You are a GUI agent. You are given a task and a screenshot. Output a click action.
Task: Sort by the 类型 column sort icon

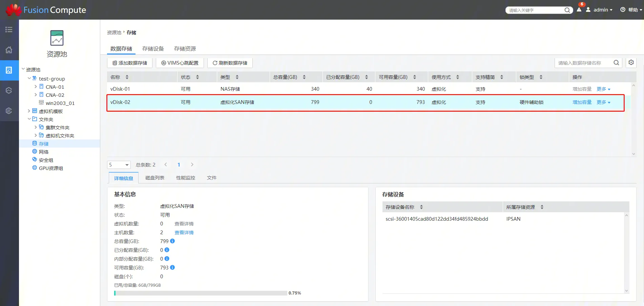coord(237,77)
